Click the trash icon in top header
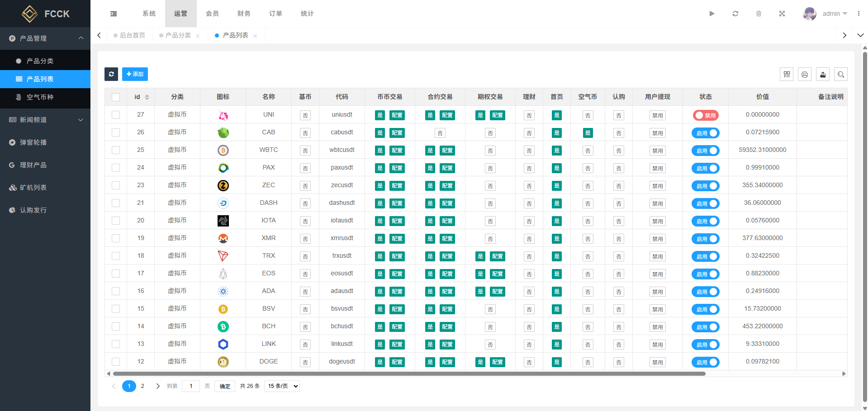868x411 pixels. pos(759,14)
